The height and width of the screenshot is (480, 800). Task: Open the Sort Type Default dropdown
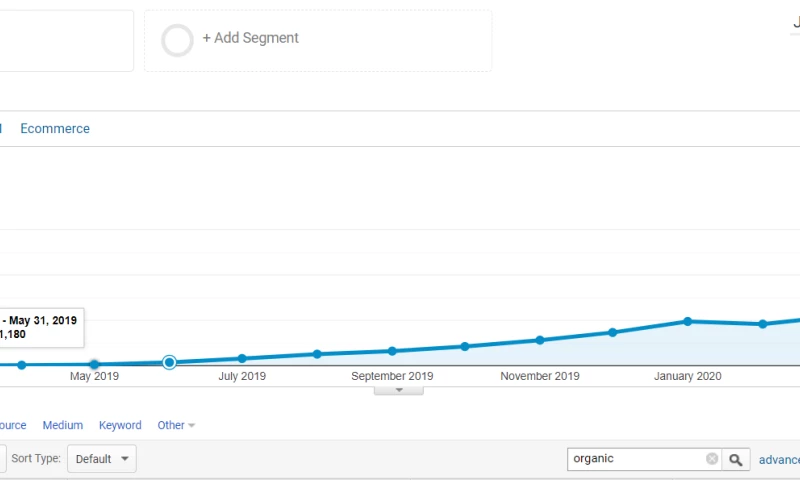(102, 459)
